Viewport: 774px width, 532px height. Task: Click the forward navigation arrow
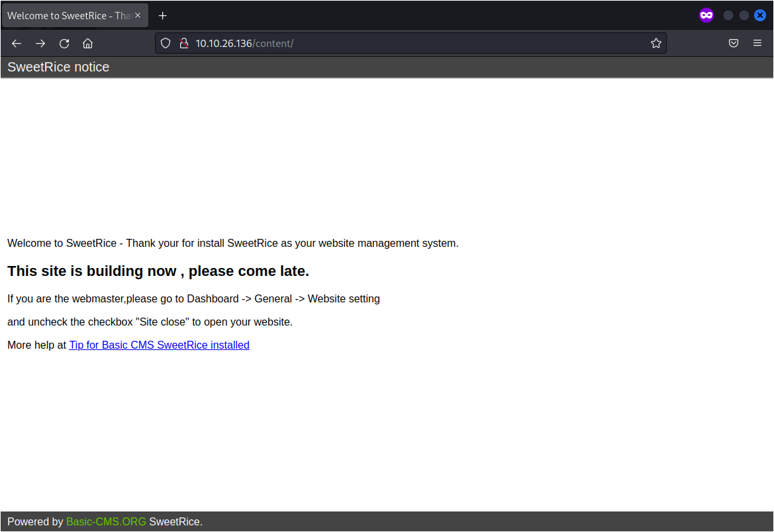pyautogui.click(x=40, y=43)
